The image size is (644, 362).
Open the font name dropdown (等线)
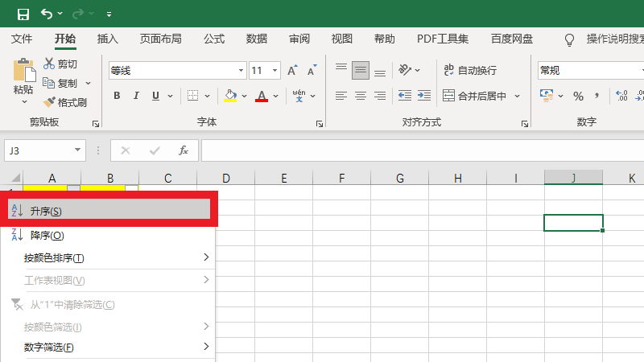click(238, 71)
